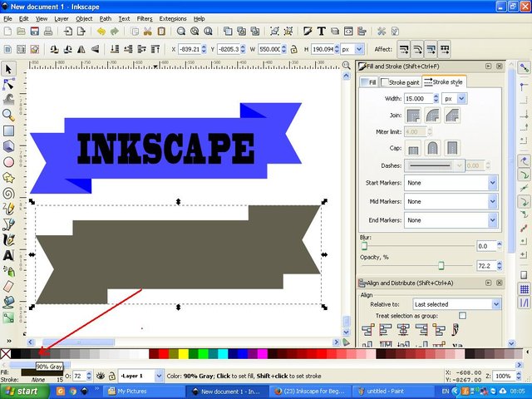Select the Selector arrow tool
Screen dimensions: 532x399
coord(8,69)
